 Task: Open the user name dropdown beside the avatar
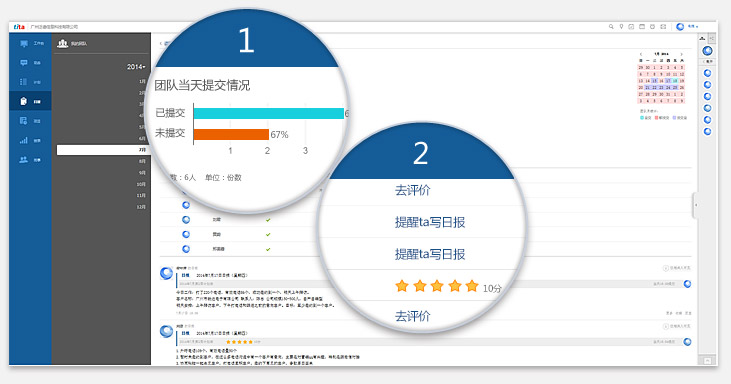point(693,27)
